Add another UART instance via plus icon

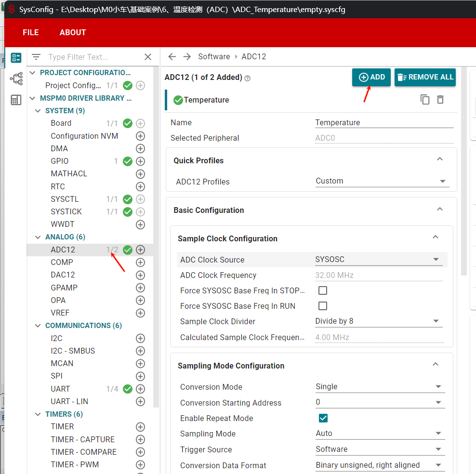pyautogui.click(x=140, y=389)
